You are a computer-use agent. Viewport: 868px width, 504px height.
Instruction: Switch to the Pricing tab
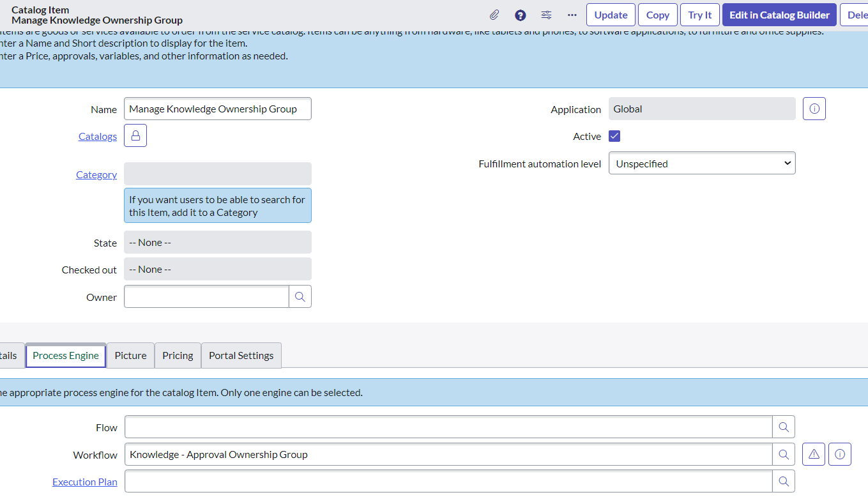(178, 355)
